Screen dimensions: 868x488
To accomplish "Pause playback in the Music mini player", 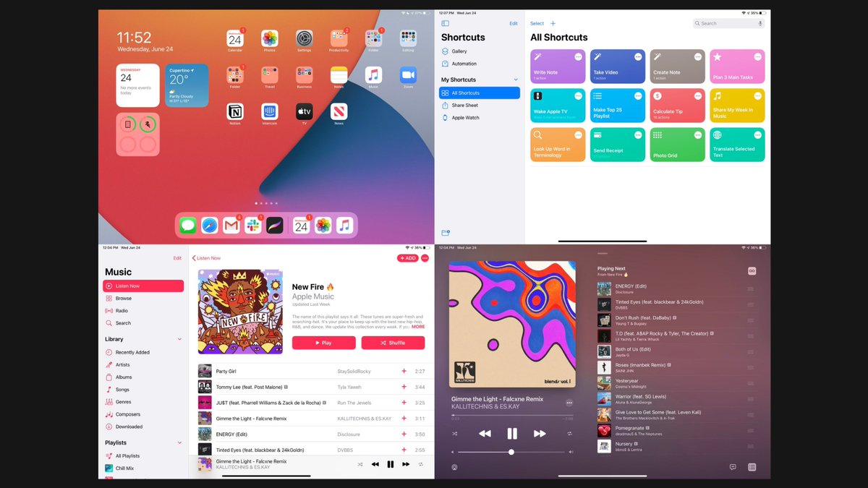I will point(391,464).
